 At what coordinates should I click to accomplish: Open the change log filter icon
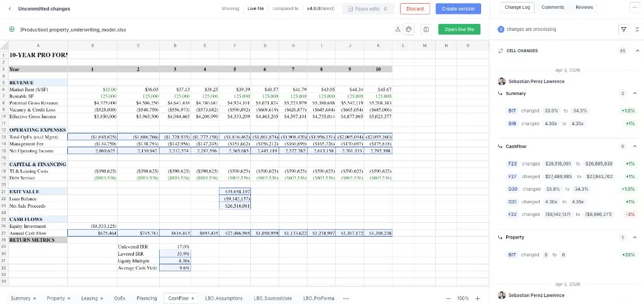pos(624,29)
